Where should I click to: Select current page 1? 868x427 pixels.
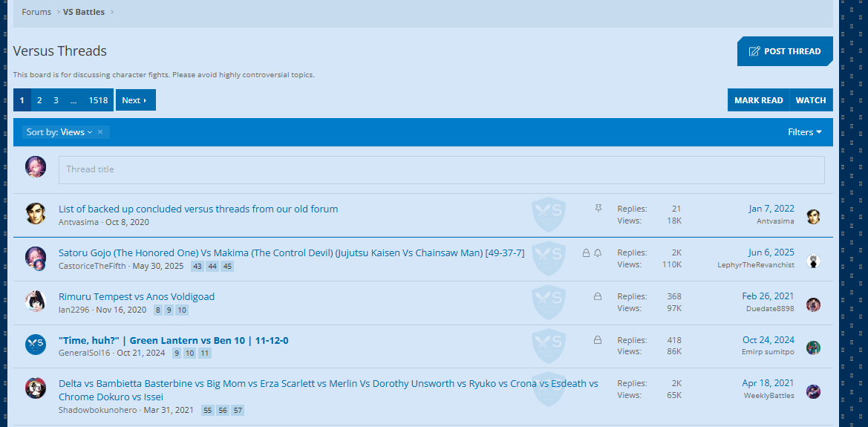point(22,100)
